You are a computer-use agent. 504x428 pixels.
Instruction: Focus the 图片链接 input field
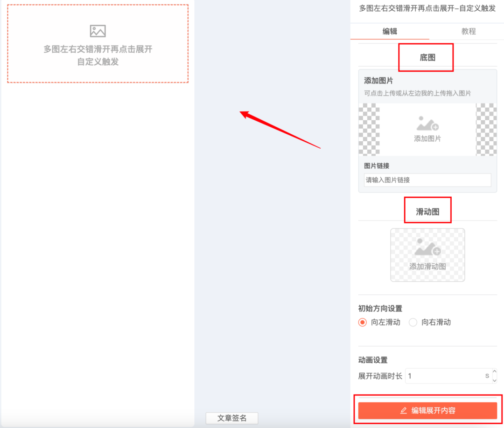427,180
